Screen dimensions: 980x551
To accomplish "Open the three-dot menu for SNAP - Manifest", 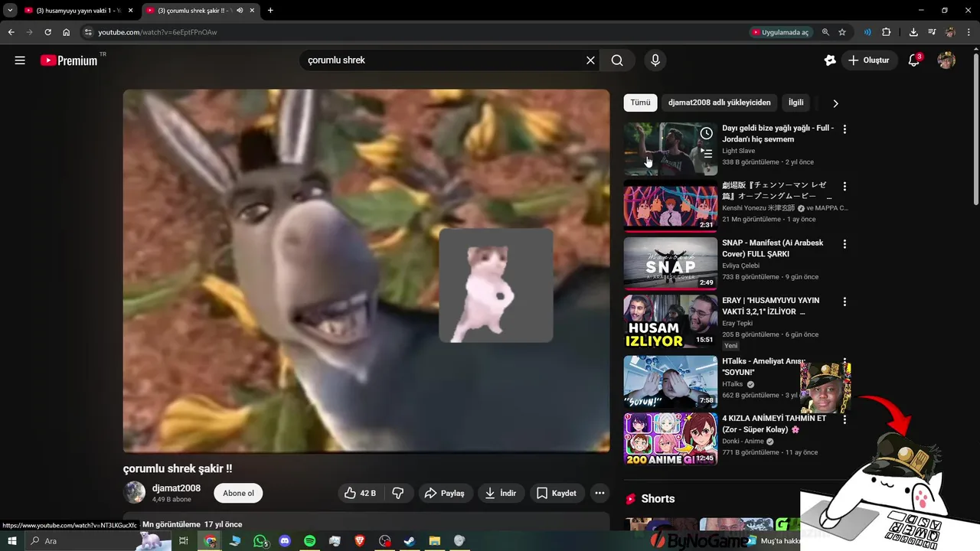I will coord(844,244).
